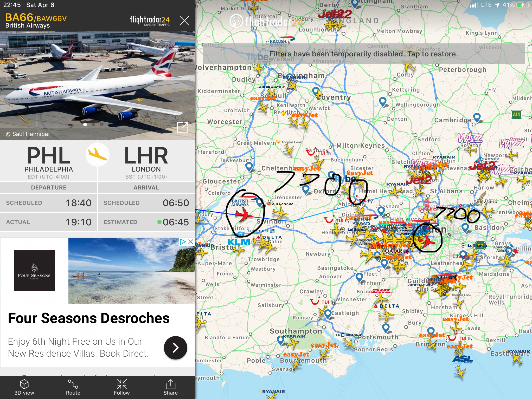Tap the first photo page dot
The height and width of the screenshot is (399, 532).
tap(85, 125)
